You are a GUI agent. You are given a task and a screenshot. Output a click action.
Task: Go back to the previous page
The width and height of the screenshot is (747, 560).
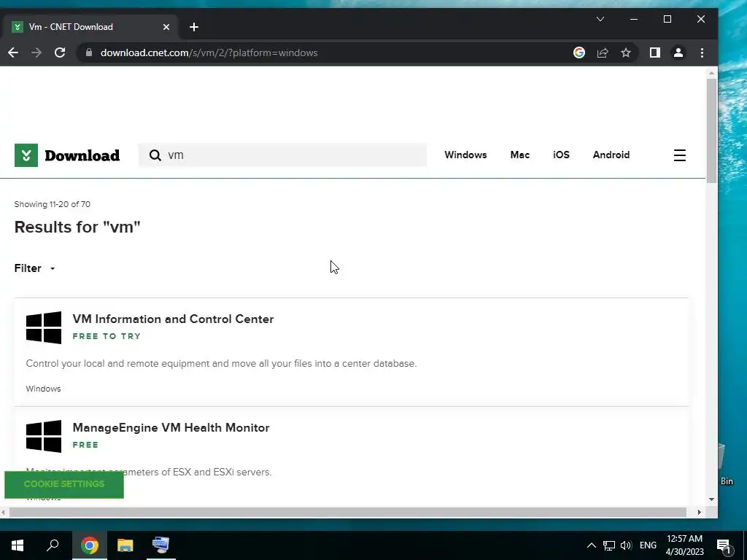(x=13, y=52)
